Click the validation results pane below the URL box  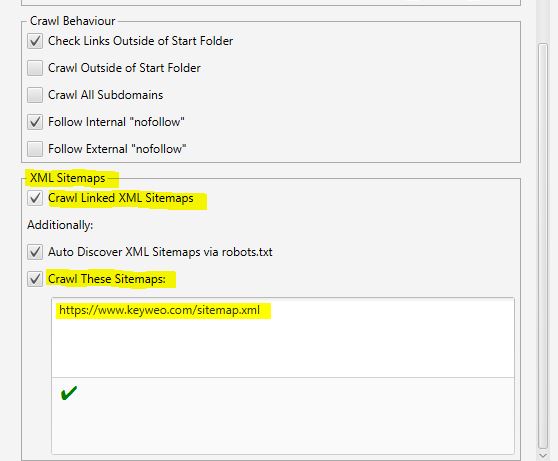tap(283, 416)
